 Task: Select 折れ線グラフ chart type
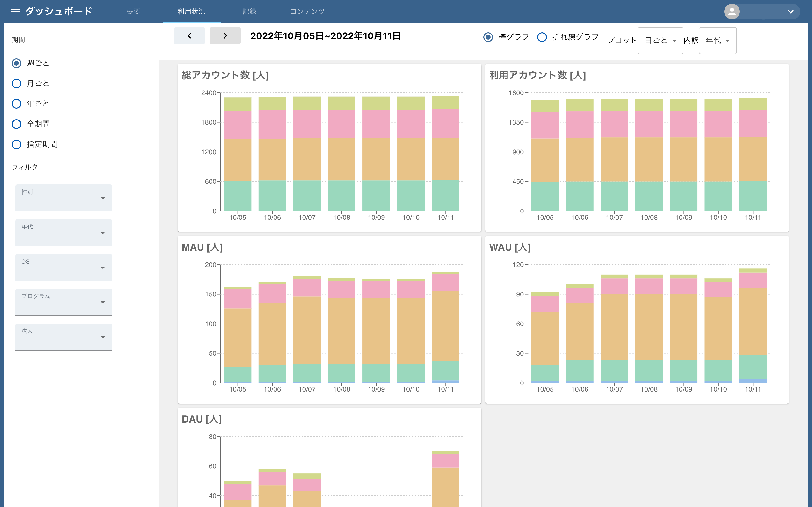point(542,37)
